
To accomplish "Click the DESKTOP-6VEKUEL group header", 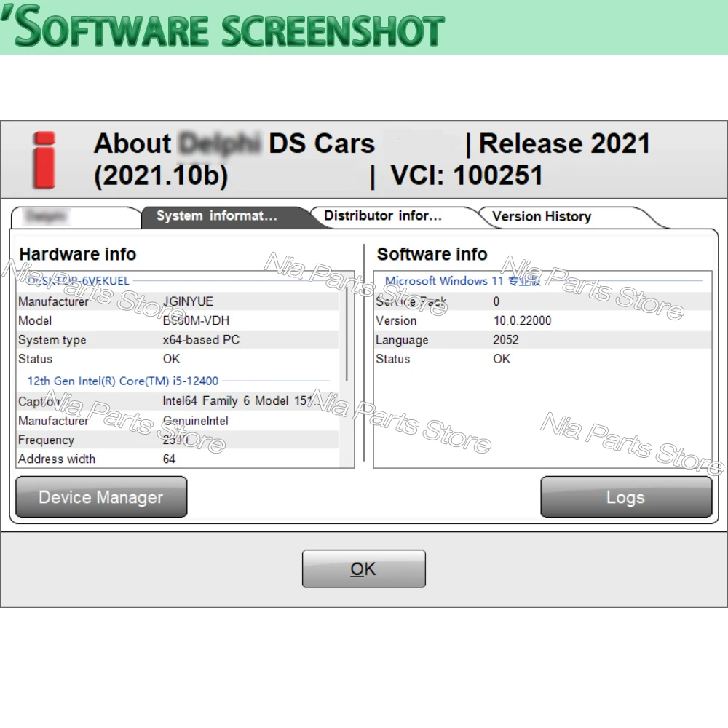I will pyautogui.click(x=78, y=281).
